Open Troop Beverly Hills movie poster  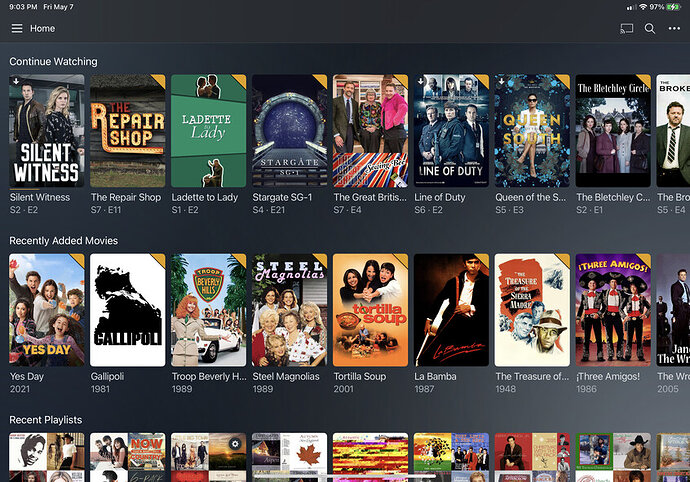pyautogui.click(x=209, y=310)
